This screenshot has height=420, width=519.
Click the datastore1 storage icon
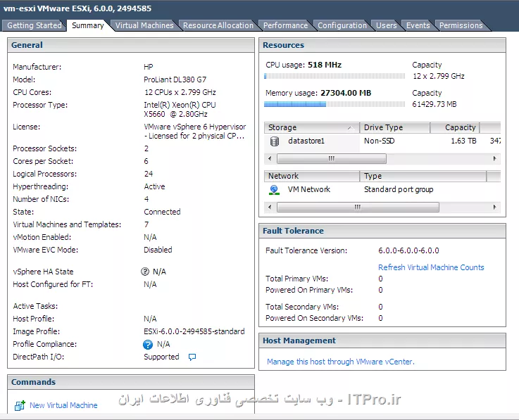pyautogui.click(x=274, y=141)
